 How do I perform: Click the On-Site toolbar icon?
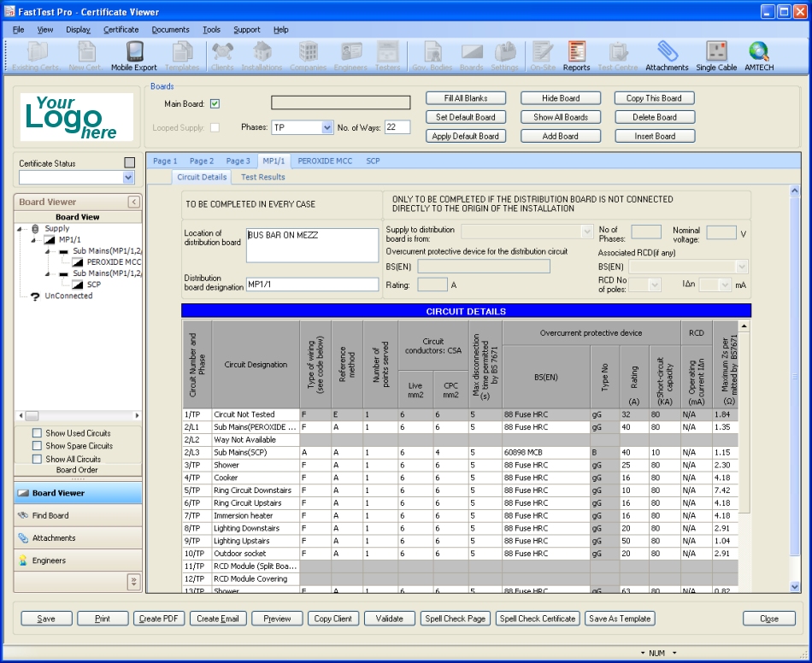coord(543,56)
